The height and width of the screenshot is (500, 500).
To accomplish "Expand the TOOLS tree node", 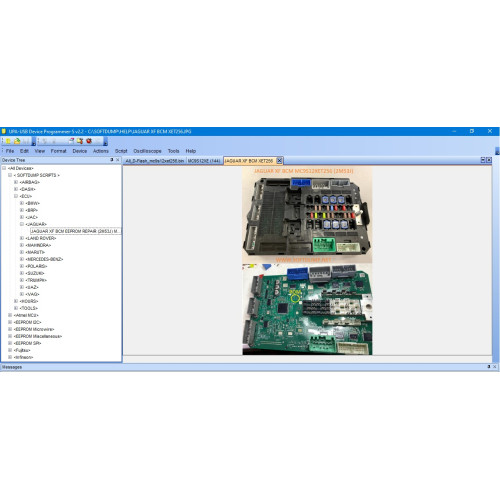I will [x=16, y=308].
